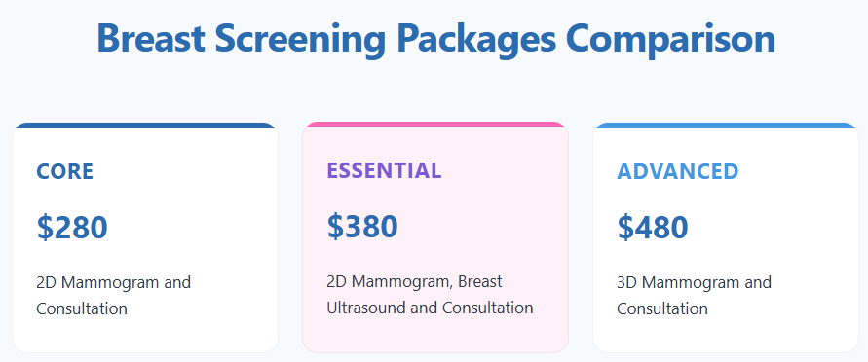Click the $480 price
This screenshot has height=362, width=868.
click(653, 228)
